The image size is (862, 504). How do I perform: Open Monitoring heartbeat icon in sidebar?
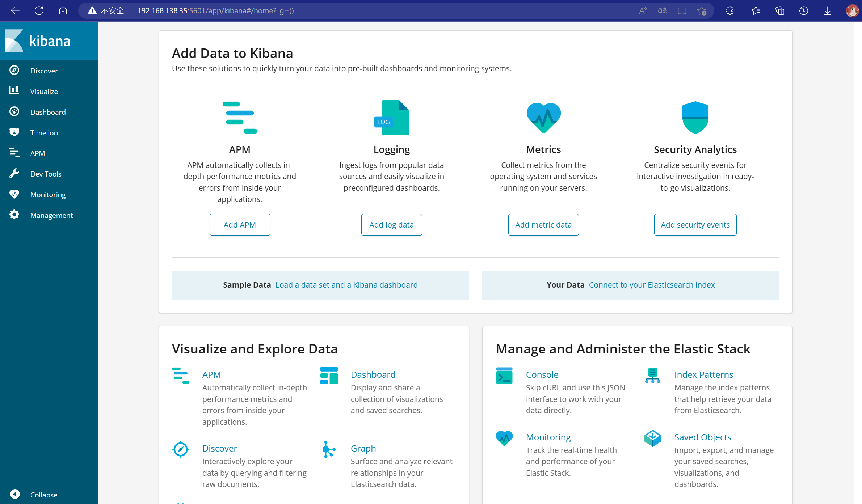click(14, 194)
